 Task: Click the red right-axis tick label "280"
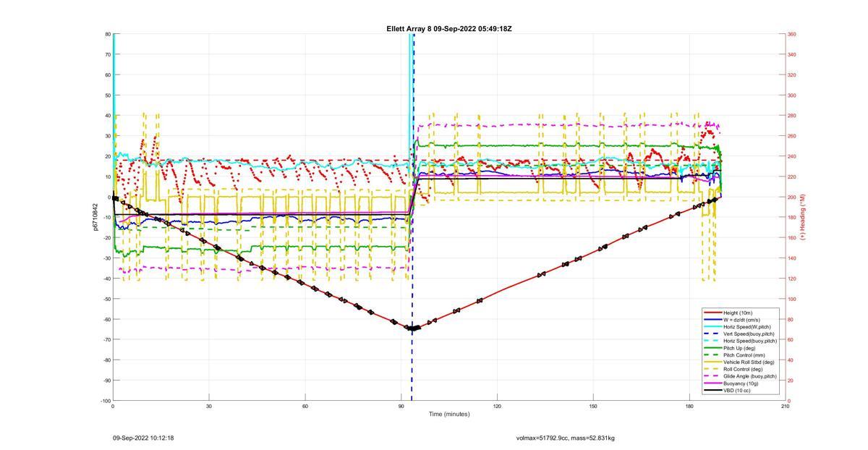pyautogui.click(x=791, y=116)
